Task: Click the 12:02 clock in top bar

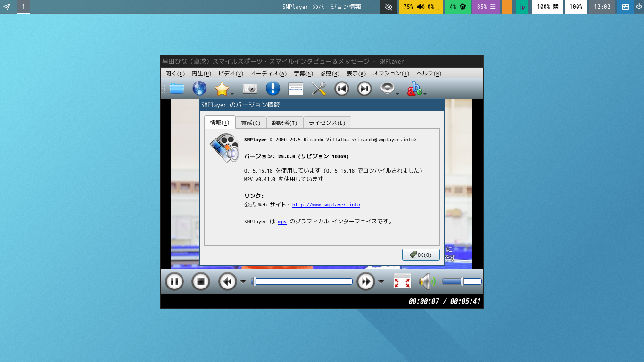Action: [602, 7]
